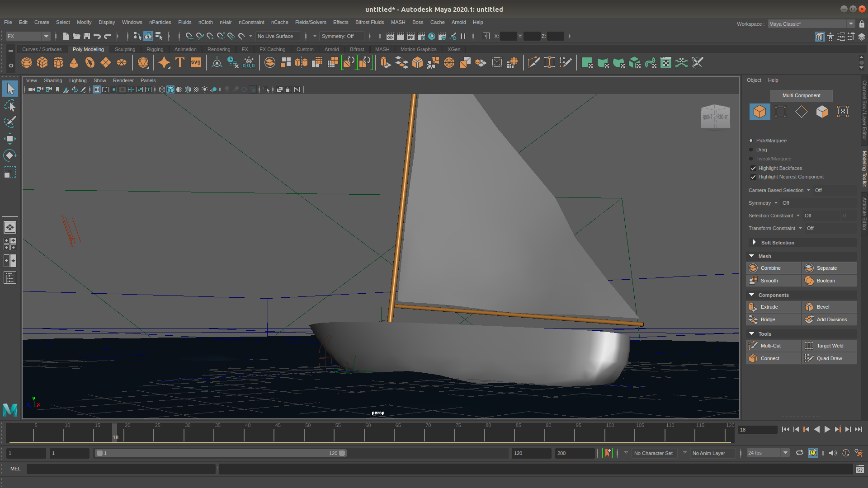
Task: Select the Drag radio option
Action: (x=751, y=150)
